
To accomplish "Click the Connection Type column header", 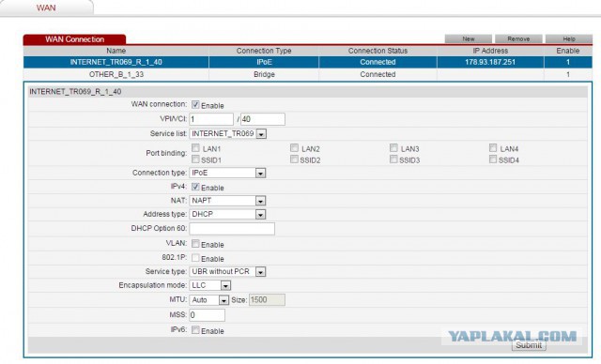I will 264,51.
